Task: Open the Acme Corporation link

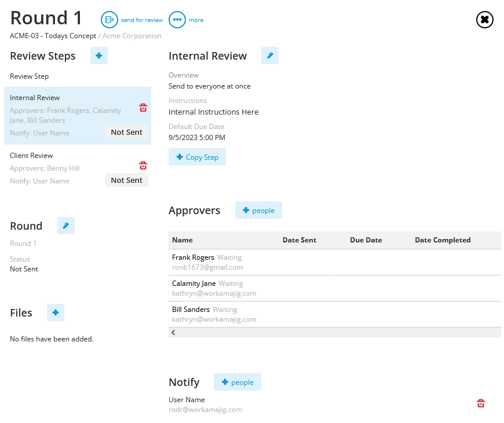Action: (x=131, y=35)
